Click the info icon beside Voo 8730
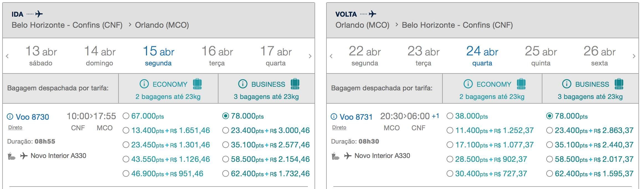This screenshot has width=644, height=189. [10, 116]
